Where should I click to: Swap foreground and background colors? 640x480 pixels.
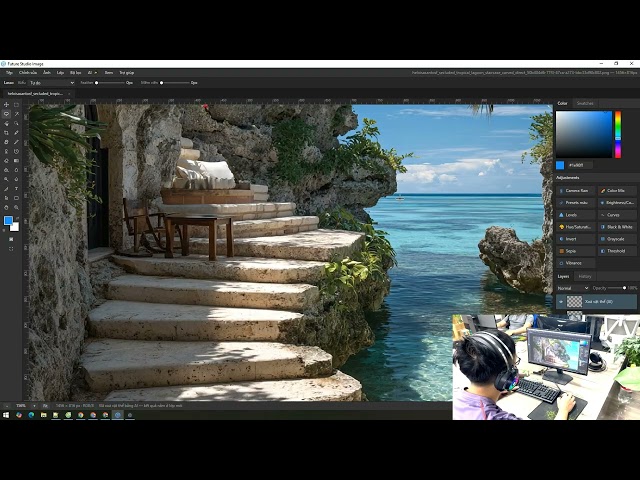coord(17,218)
